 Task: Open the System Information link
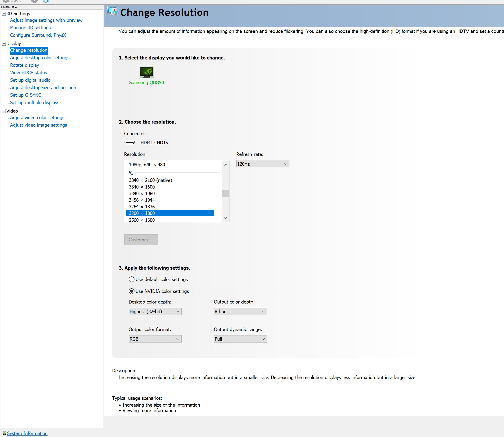click(x=27, y=433)
